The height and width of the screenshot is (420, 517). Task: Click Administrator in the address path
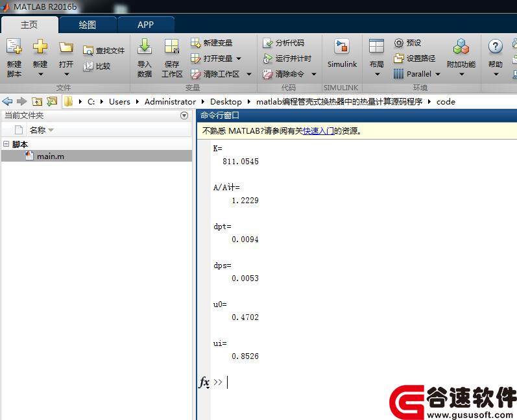[170, 102]
